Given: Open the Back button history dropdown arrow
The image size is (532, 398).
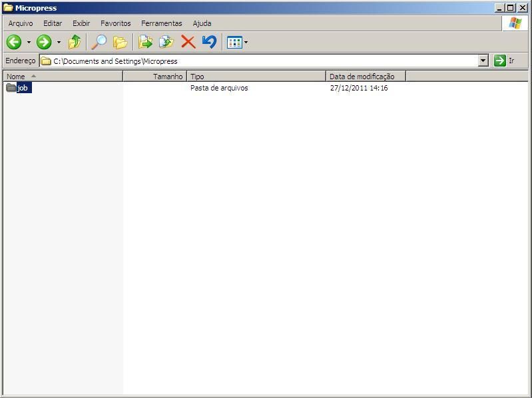Looking at the screenshot, I should pos(29,43).
